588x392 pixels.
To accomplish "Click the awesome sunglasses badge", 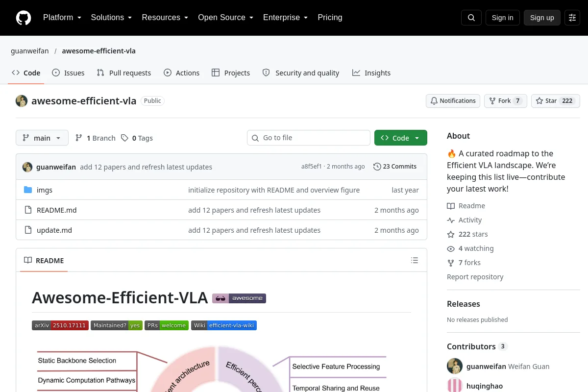I will pyautogui.click(x=239, y=298).
